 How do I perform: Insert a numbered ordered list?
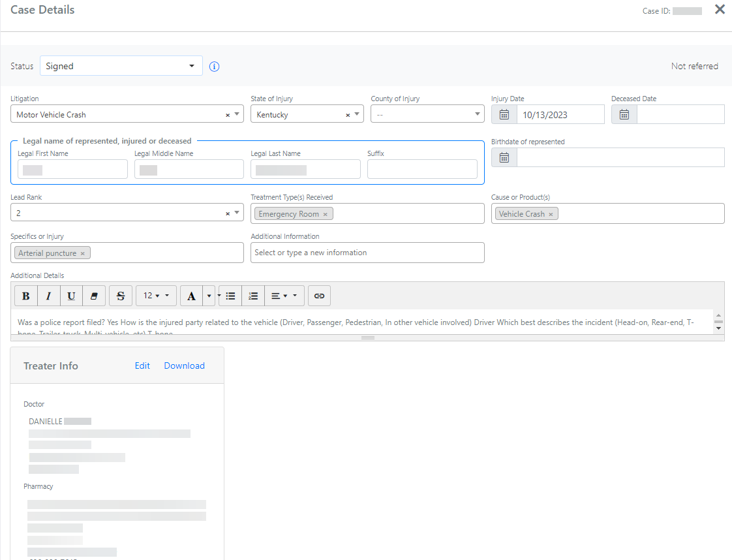pos(253,296)
